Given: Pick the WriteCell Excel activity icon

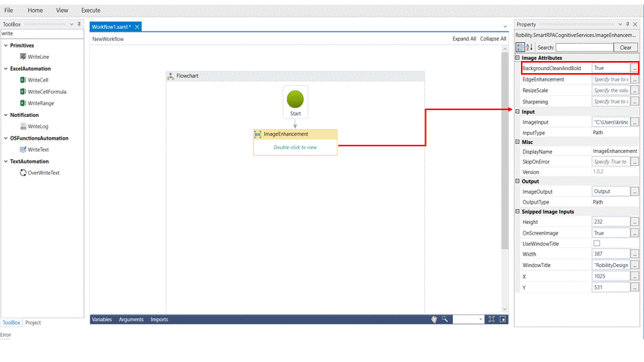Looking at the screenshot, I should 23,80.
